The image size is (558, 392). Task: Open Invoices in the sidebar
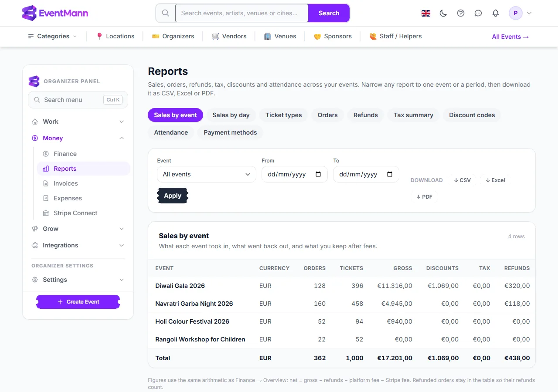[x=83, y=183]
